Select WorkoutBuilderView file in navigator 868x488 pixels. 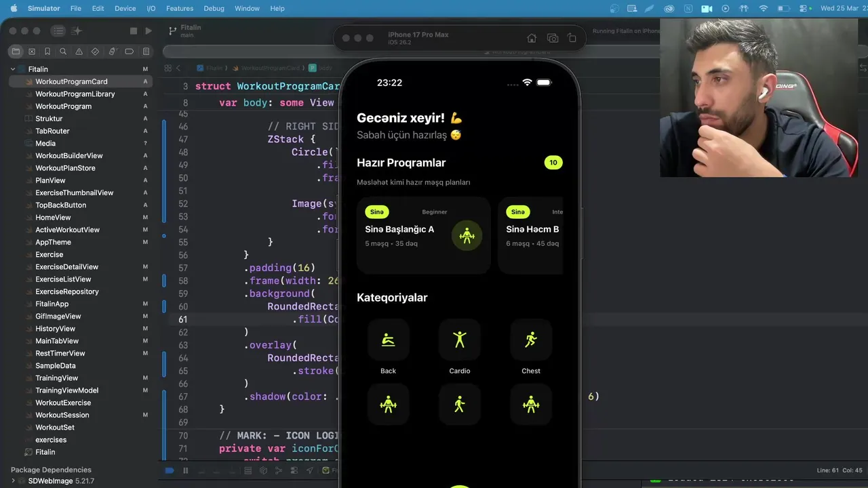pos(80,156)
